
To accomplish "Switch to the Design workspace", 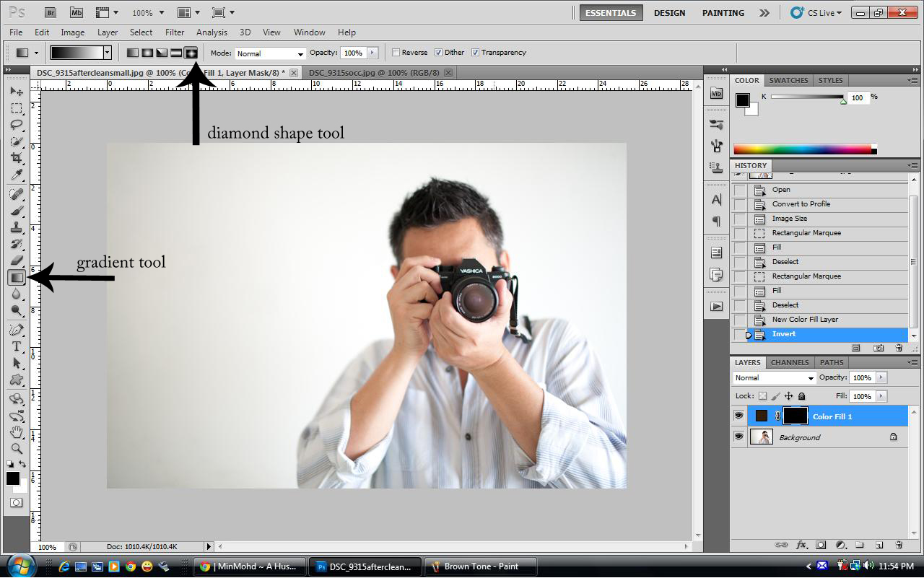I will (669, 13).
